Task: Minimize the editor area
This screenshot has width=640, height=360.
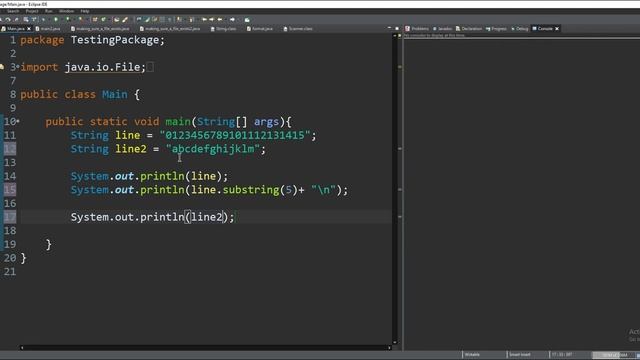Action: pyautogui.click(x=389, y=28)
